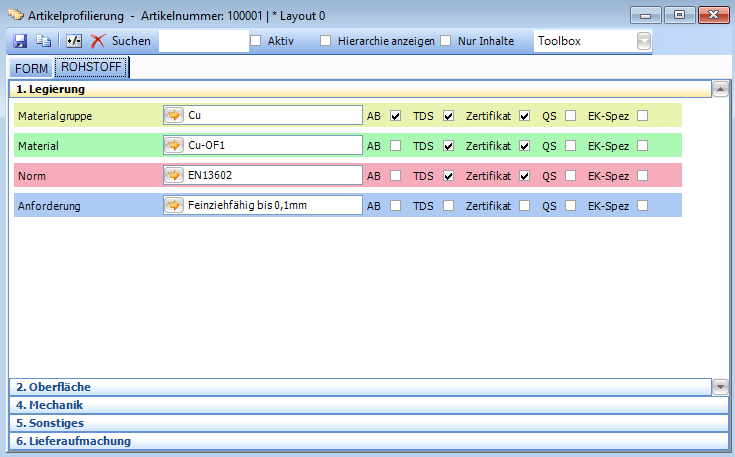Click the search text field
735x457 pixels.
(202, 41)
